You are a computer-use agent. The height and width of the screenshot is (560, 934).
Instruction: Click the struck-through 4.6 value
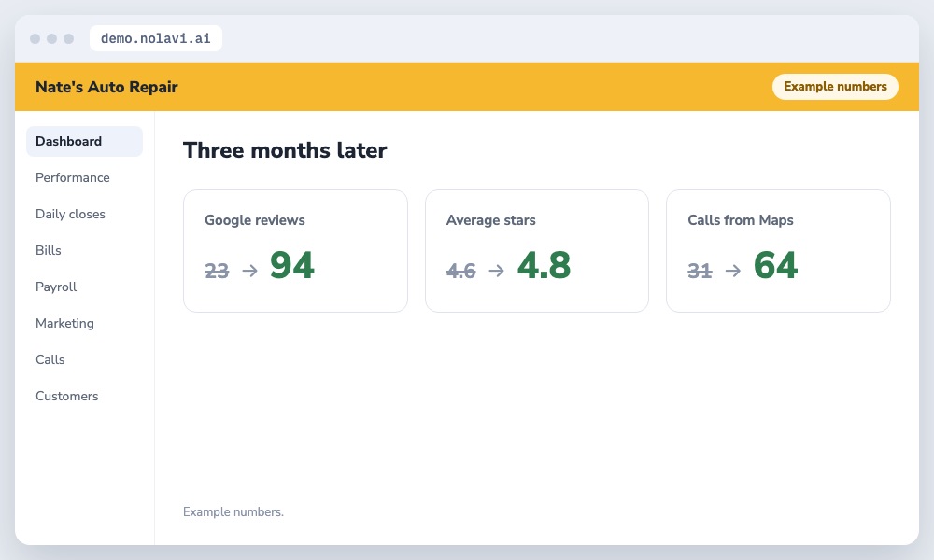click(x=461, y=271)
